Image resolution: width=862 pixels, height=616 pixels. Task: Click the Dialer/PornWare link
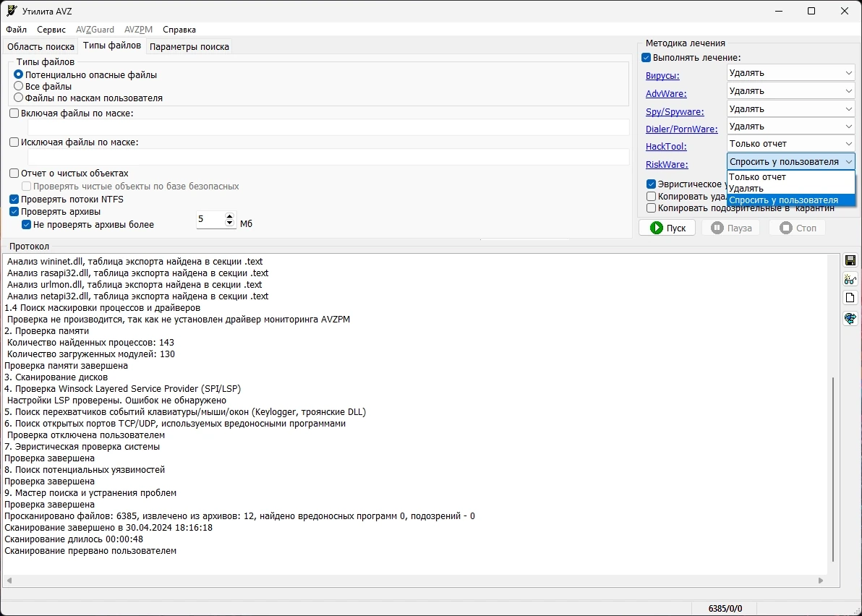tap(682, 129)
